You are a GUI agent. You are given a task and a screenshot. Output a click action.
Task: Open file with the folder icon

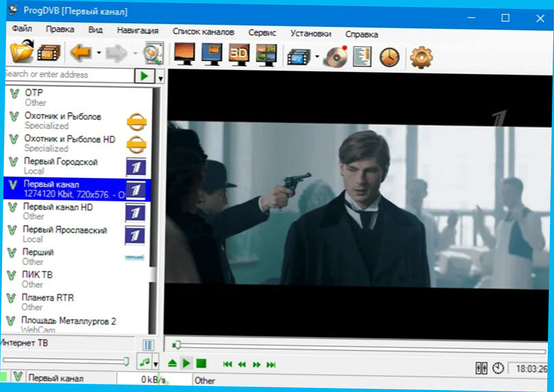coord(22,51)
